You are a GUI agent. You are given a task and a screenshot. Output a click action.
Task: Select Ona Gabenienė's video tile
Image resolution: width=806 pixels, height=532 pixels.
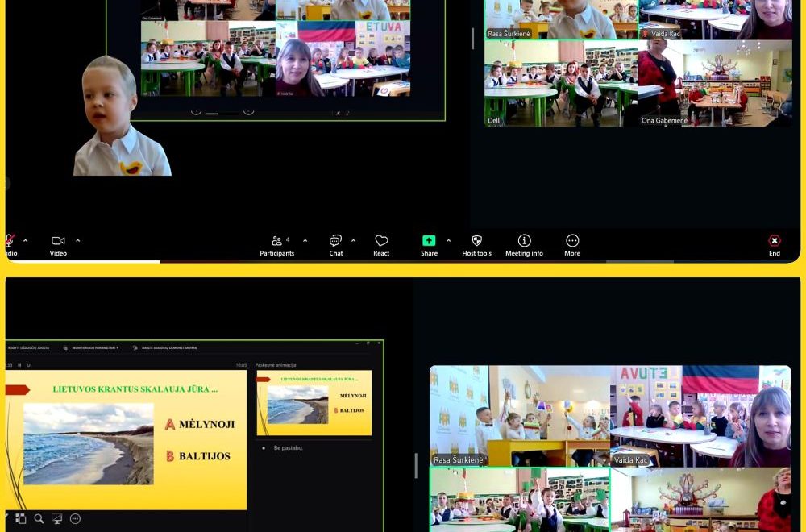coord(715,83)
